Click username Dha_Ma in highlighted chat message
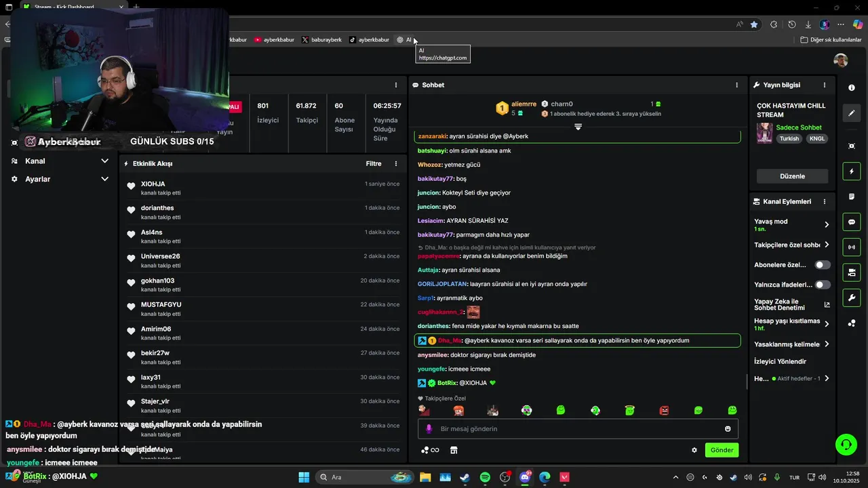The width and height of the screenshot is (868, 488). click(450, 340)
